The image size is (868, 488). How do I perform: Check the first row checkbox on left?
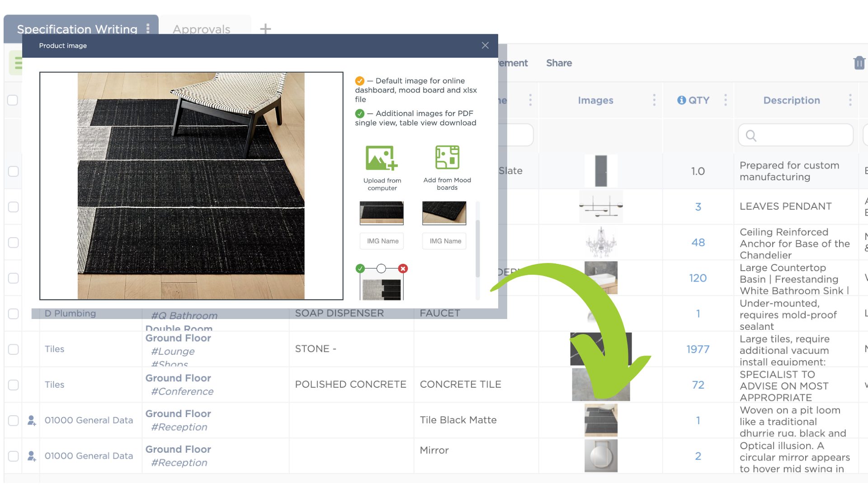pyautogui.click(x=14, y=170)
